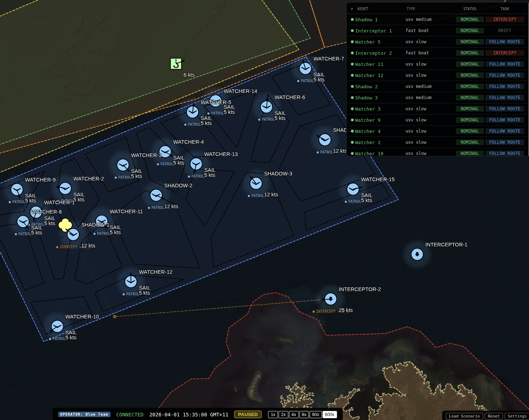Select the Watcher-3 vessel icon
The image size is (529, 420).
click(123, 165)
